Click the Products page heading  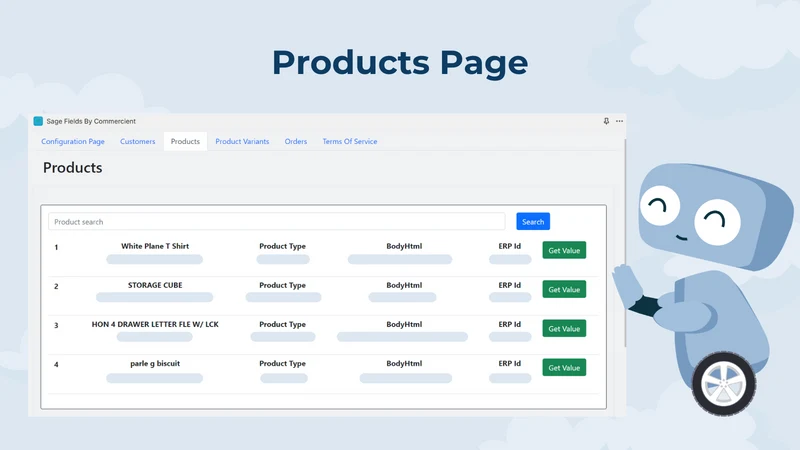tap(72, 168)
